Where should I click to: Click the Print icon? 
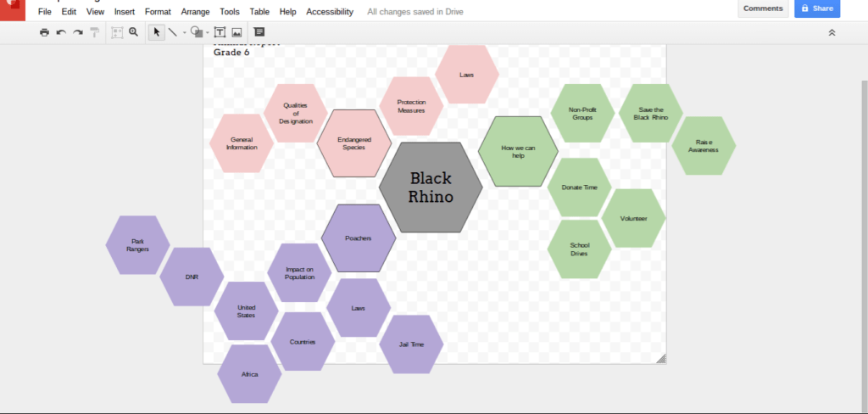(x=44, y=32)
